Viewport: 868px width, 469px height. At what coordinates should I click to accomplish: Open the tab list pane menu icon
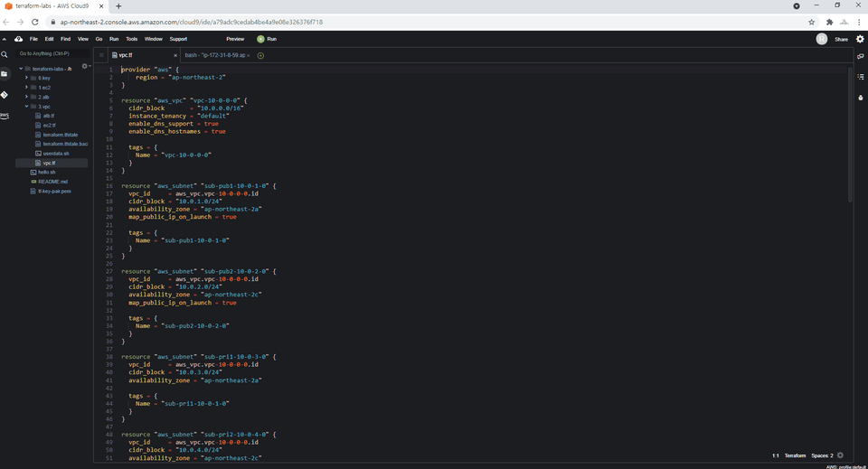[101, 55]
